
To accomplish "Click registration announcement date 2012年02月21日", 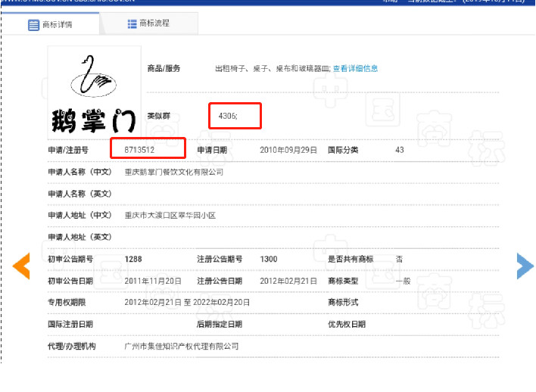I will click(288, 281).
